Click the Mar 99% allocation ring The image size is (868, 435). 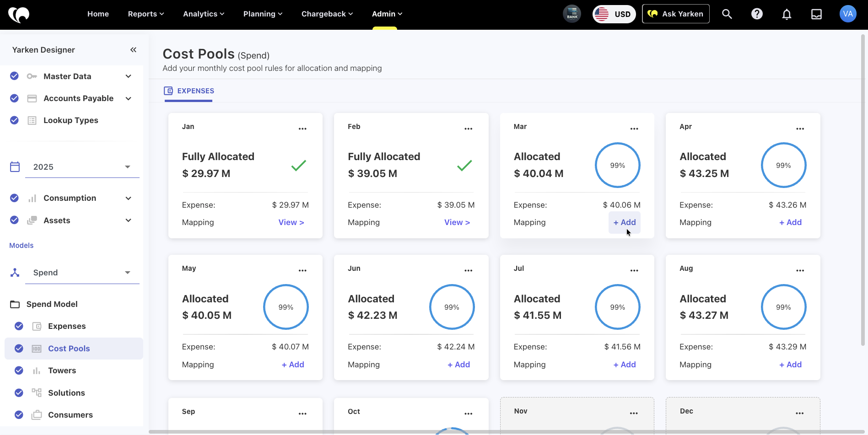pos(617,165)
